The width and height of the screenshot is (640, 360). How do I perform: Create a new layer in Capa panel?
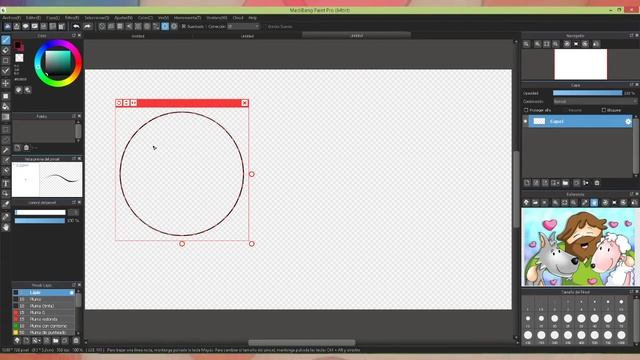527,183
